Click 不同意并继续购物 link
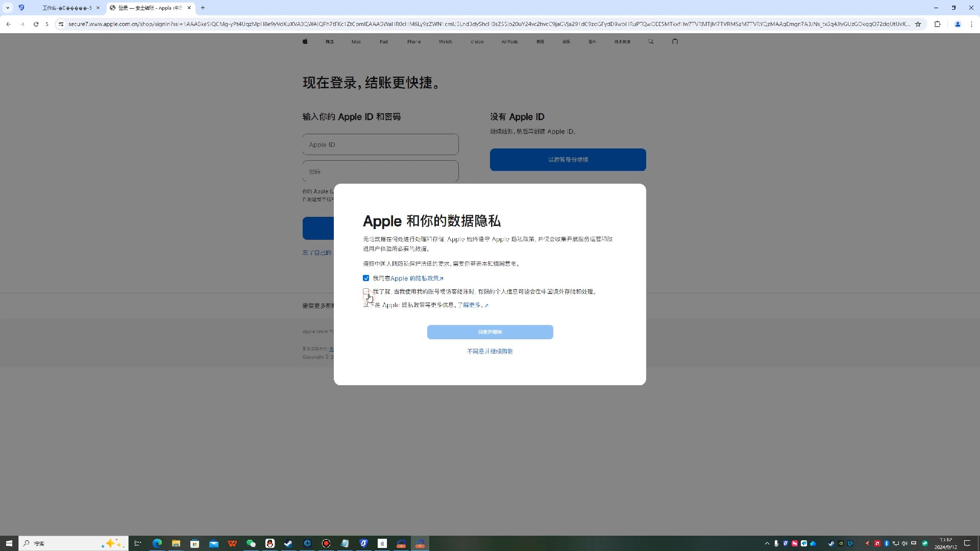This screenshot has width=980, height=551. (490, 352)
